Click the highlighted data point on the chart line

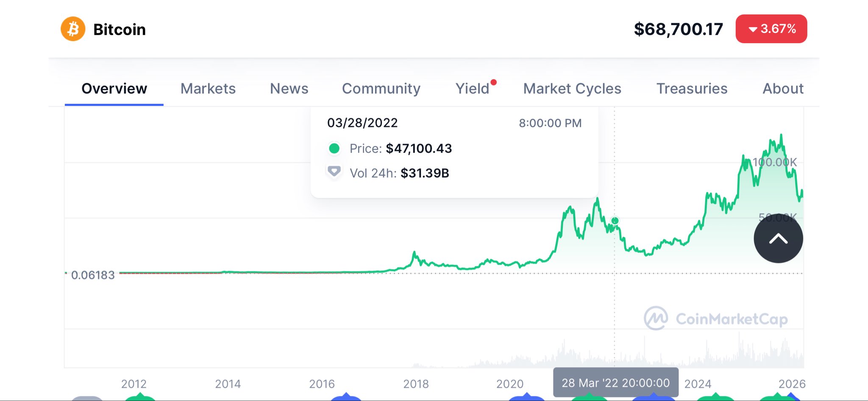[615, 221]
